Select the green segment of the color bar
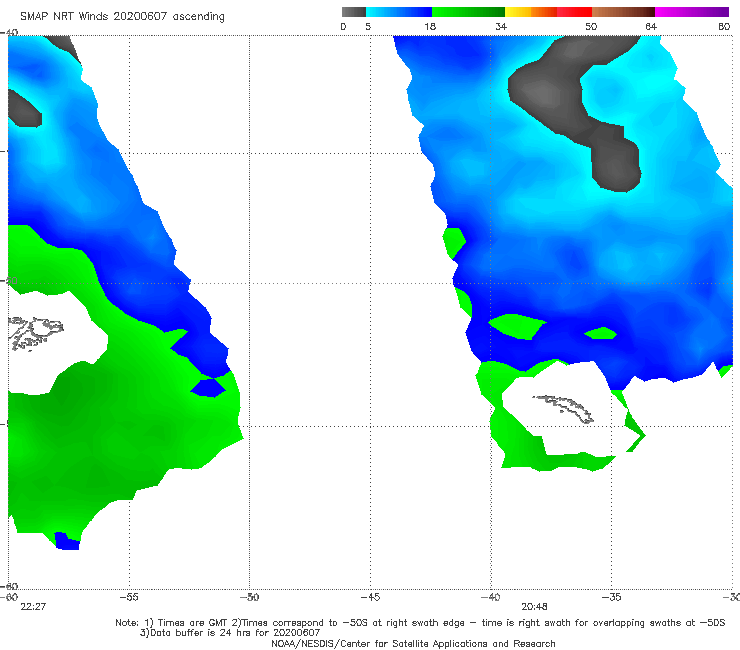 click(468, 12)
